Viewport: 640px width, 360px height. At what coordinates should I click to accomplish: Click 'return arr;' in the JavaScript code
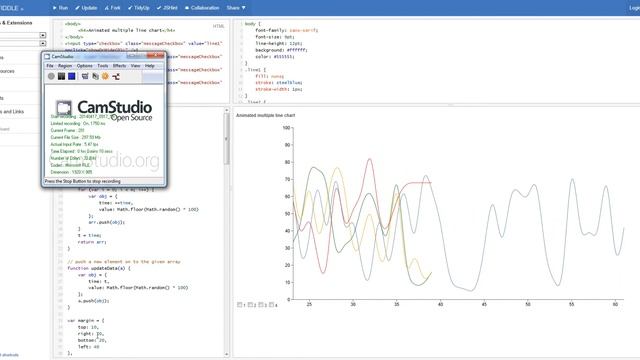point(92,242)
